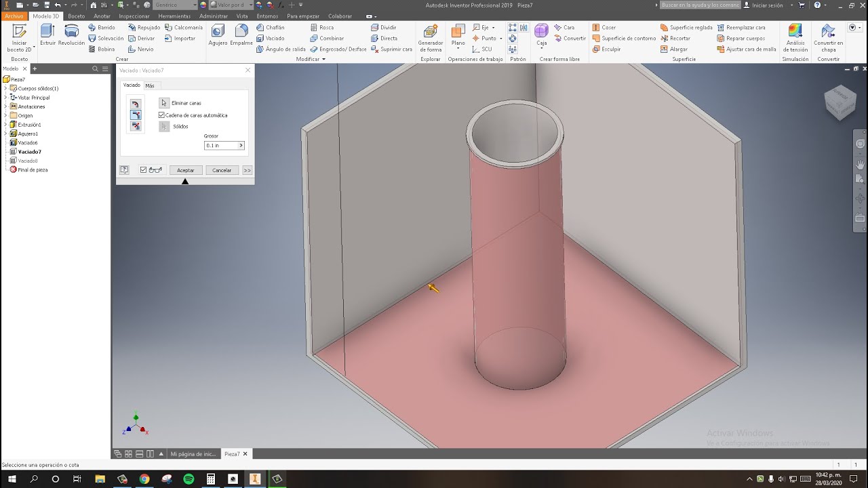Pick Eliminar caras selector in Vaciado dialog

(164, 103)
